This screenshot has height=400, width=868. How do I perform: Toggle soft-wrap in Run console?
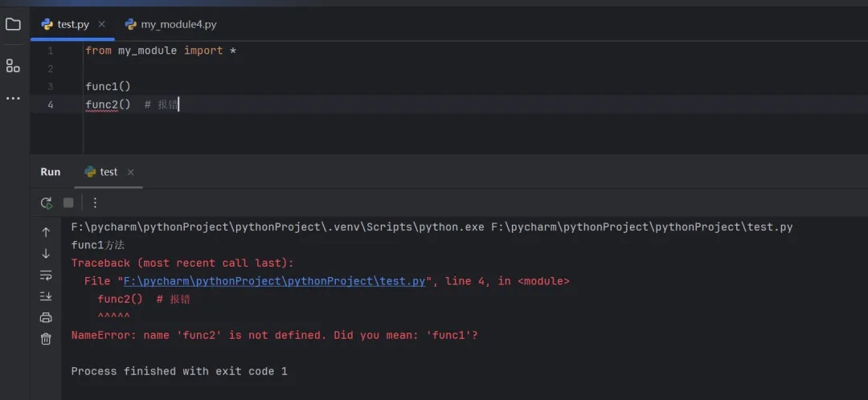(x=46, y=276)
